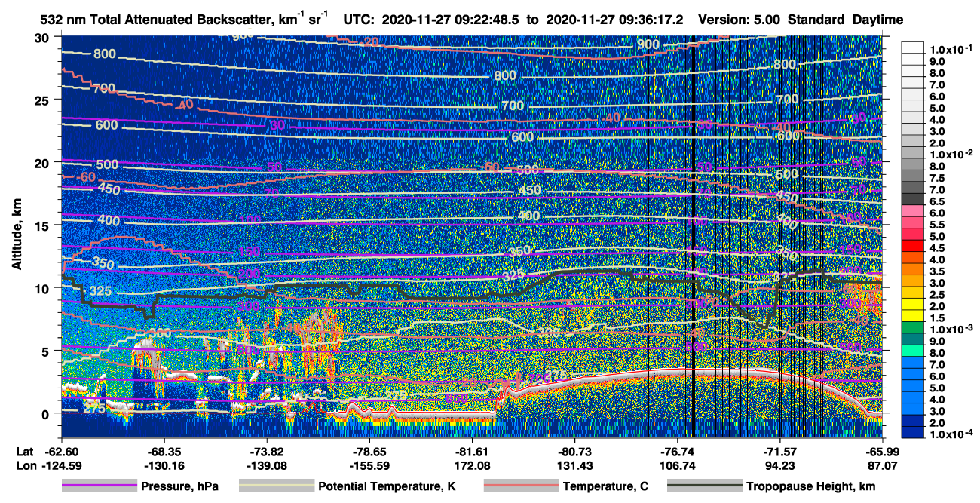Click the red Temperature legend line sample
Image resolution: width=980 pixels, height=503 pixels.
click(521, 486)
